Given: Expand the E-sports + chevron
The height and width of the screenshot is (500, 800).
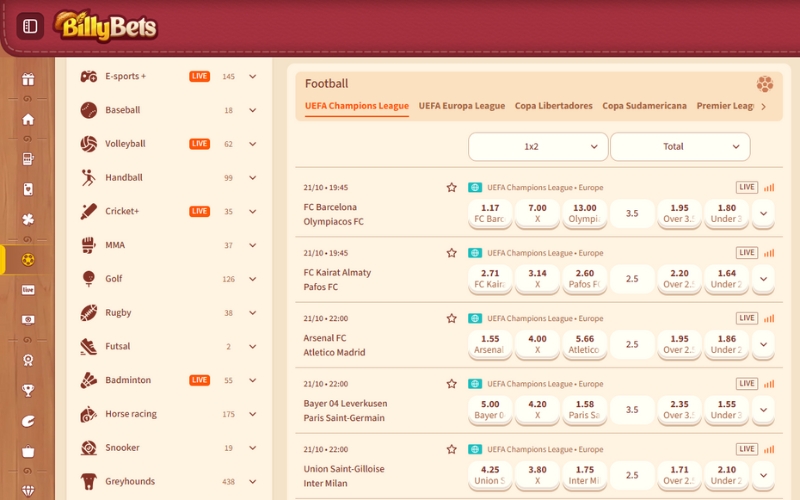Looking at the screenshot, I should click(x=253, y=77).
